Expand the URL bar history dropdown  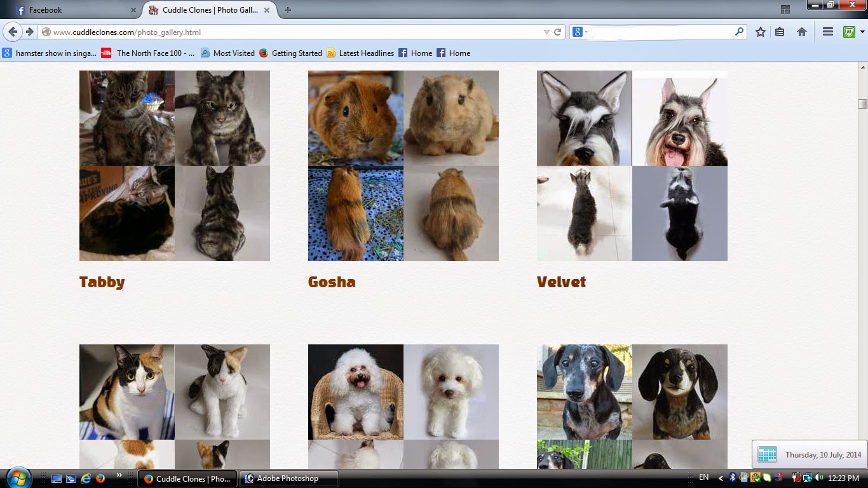(x=546, y=32)
